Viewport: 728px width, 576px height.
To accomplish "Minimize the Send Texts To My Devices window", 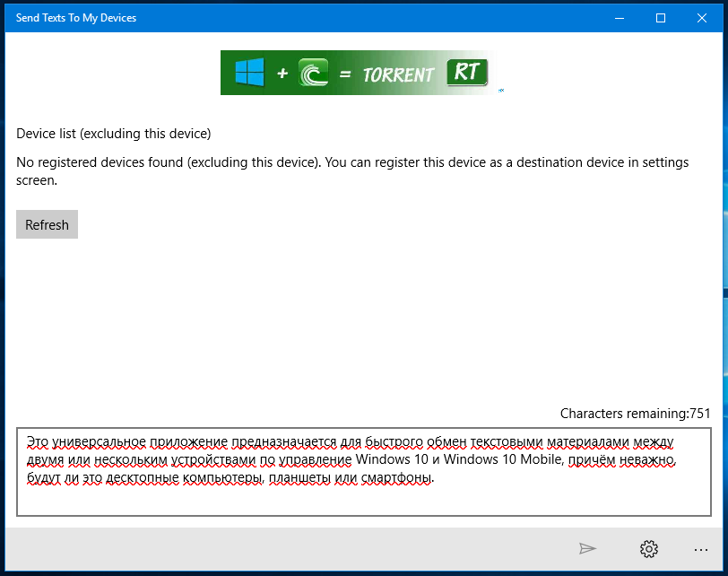I will (x=620, y=18).
